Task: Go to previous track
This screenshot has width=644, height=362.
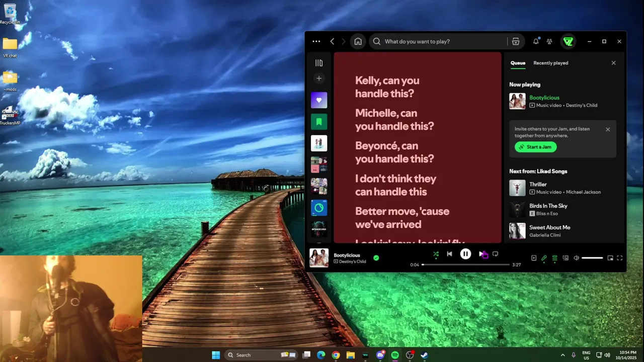Action: pyautogui.click(x=449, y=254)
